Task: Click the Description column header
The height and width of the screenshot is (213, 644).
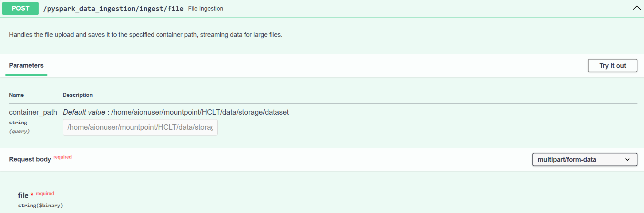Action: tap(78, 95)
